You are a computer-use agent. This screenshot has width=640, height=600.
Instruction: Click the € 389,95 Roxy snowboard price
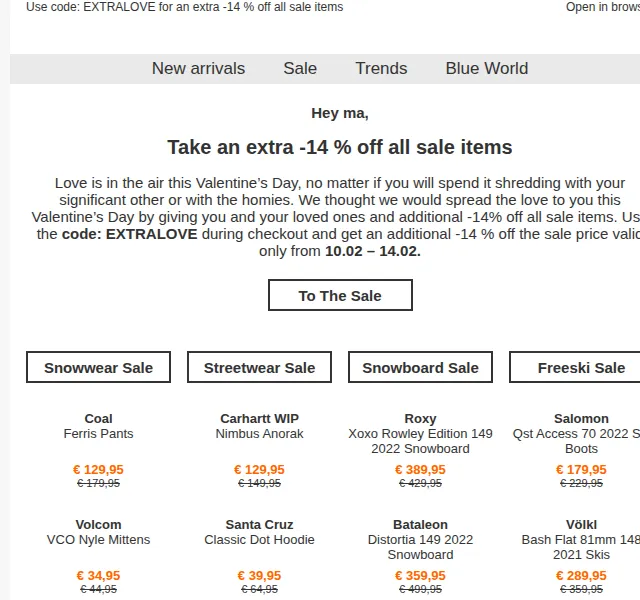pos(420,469)
